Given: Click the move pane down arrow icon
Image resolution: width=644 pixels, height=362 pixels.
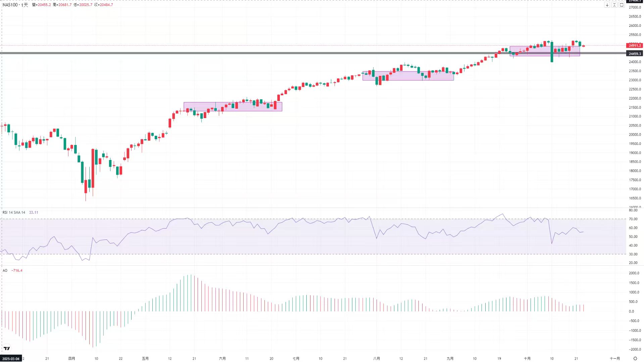Looking at the screenshot, I should click(x=607, y=5).
